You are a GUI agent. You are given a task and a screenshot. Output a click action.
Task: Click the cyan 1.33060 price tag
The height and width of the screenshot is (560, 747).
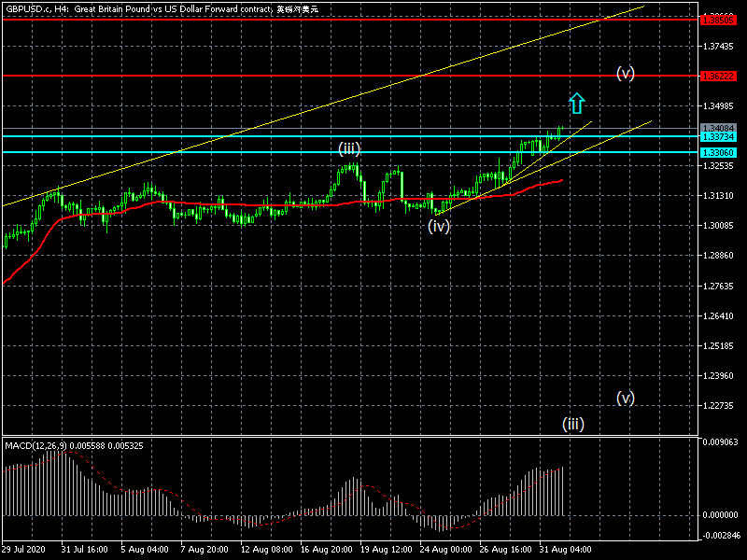tap(718, 153)
